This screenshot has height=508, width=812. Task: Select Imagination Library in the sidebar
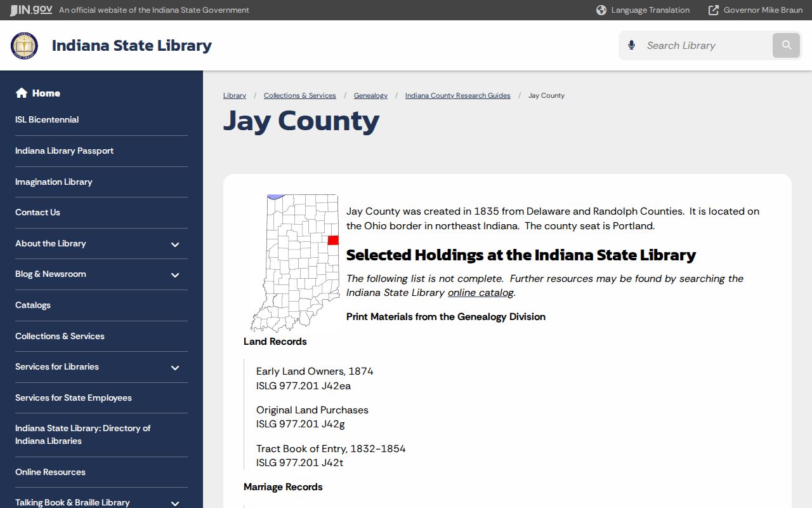pyautogui.click(x=54, y=182)
